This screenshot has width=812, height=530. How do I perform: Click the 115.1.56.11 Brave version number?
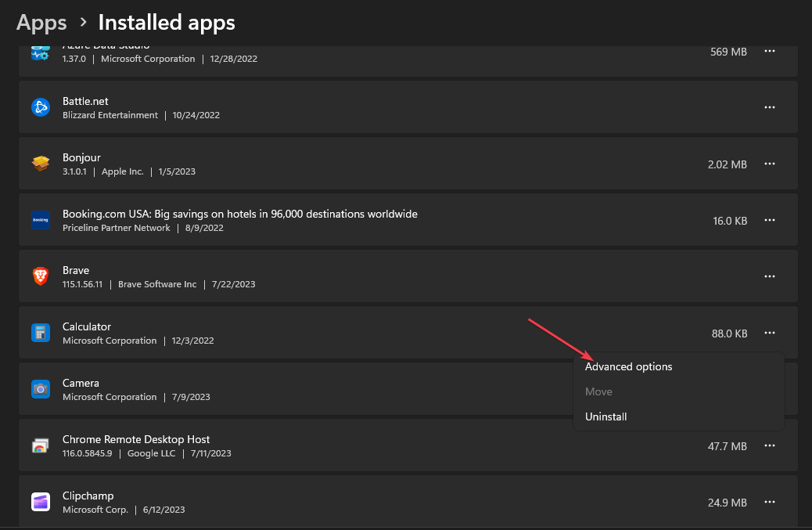tap(82, 284)
